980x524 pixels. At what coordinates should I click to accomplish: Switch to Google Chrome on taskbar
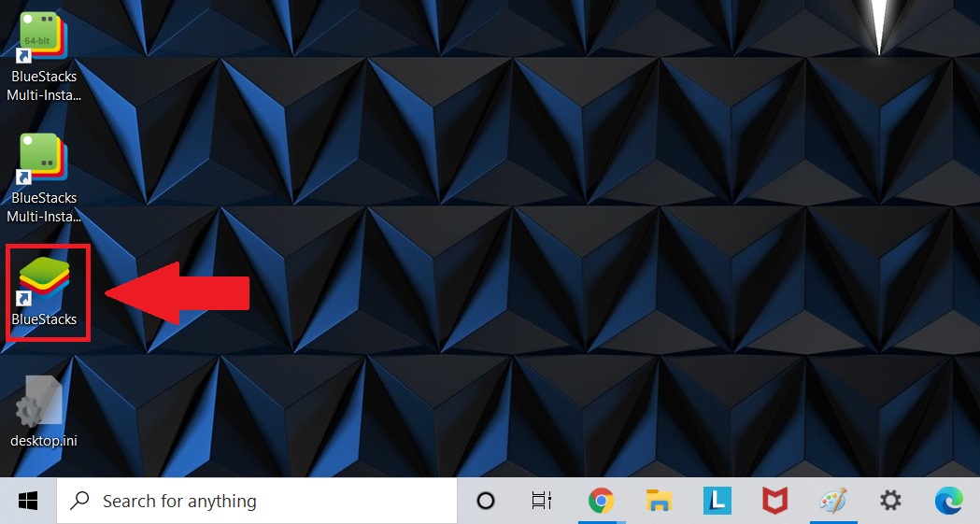[x=601, y=501]
